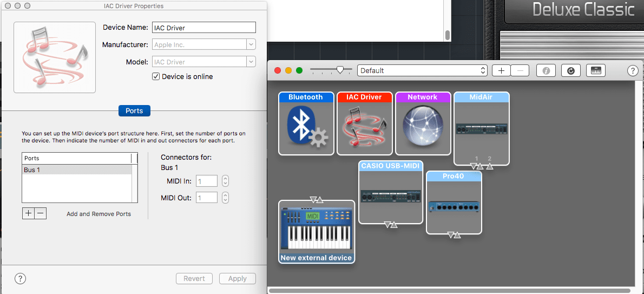This screenshot has height=294, width=644.
Task: Add a new port with plus button
Action: point(28,213)
